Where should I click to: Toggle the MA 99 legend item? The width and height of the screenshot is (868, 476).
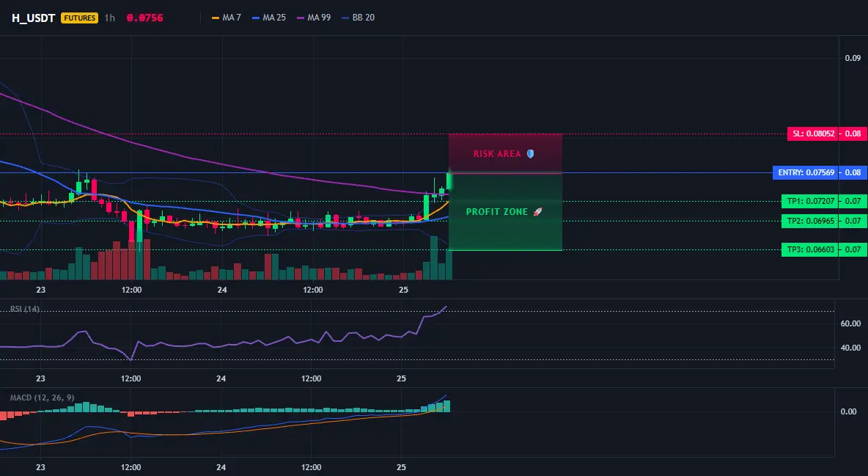point(314,18)
